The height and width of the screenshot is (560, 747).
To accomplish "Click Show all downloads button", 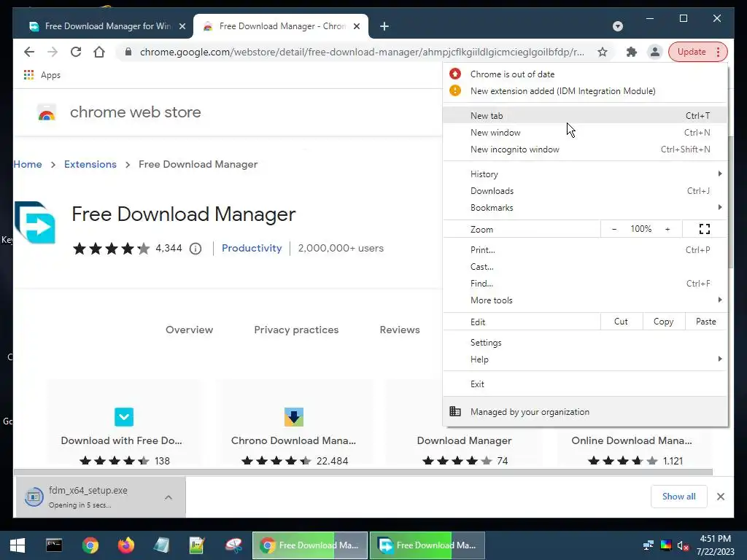I will click(679, 497).
